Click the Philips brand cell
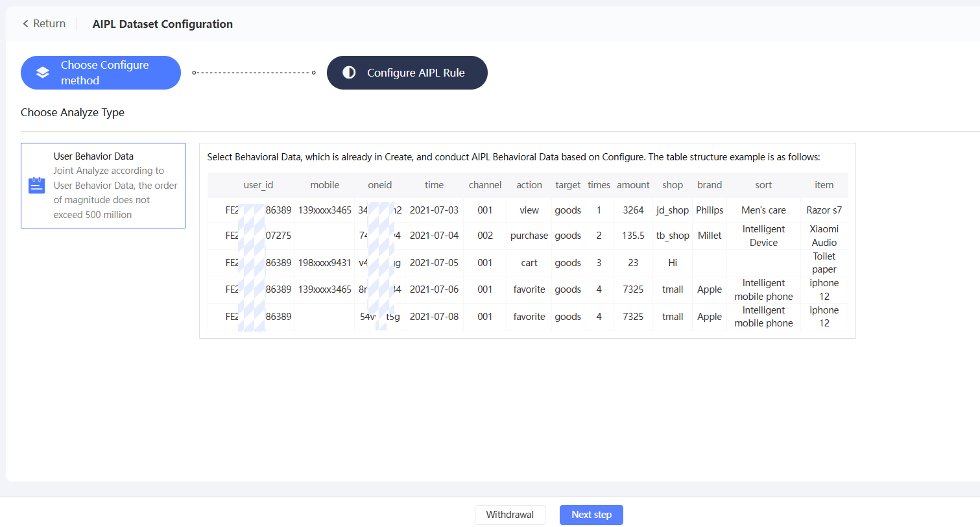The height and width of the screenshot is (527, 980). pos(710,210)
